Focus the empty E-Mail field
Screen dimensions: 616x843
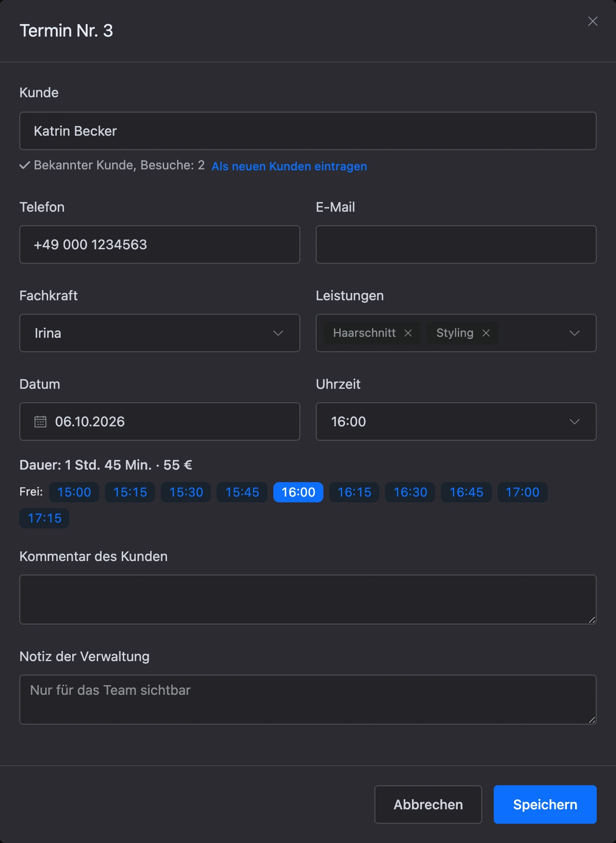(456, 244)
